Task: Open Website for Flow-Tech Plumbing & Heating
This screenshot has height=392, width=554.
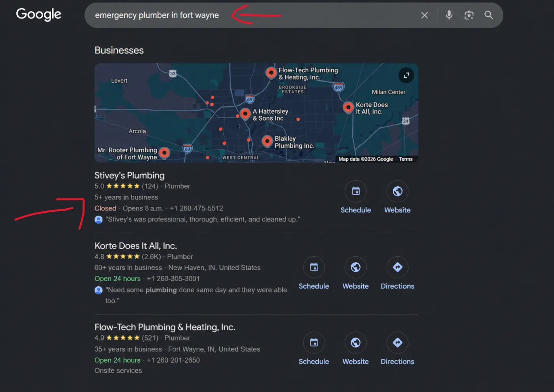Action: coord(355,349)
